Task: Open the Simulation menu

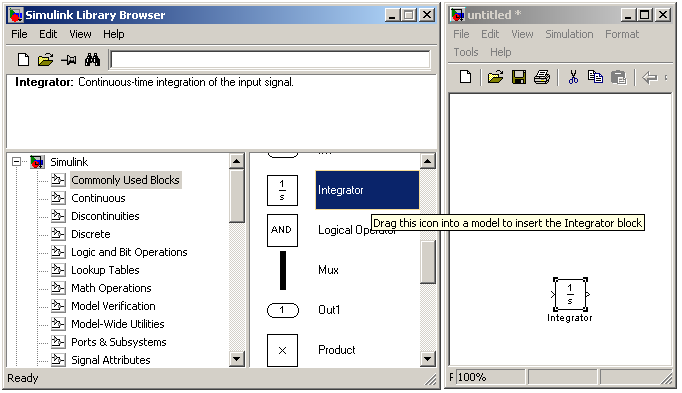Action: (x=569, y=34)
